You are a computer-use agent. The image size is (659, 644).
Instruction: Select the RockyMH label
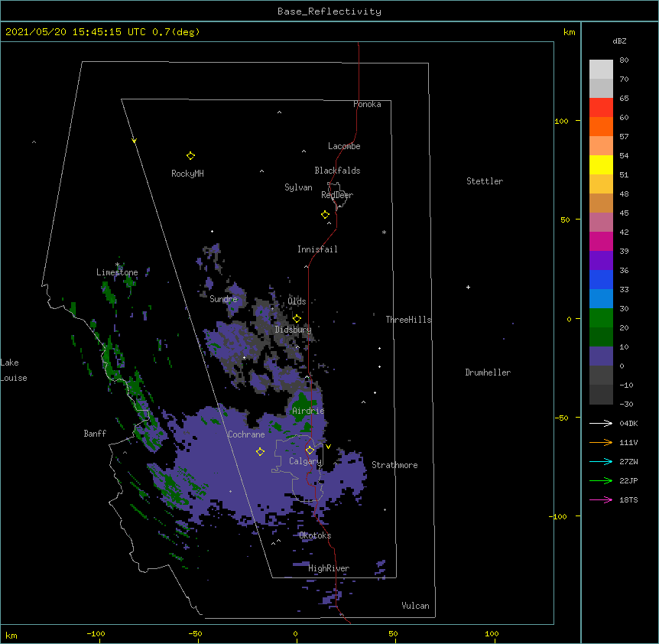pyautogui.click(x=187, y=174)
